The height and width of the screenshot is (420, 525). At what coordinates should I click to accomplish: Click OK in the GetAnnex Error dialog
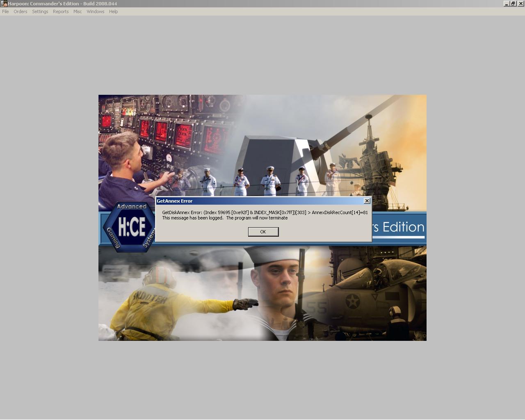[x=263, y=232]
